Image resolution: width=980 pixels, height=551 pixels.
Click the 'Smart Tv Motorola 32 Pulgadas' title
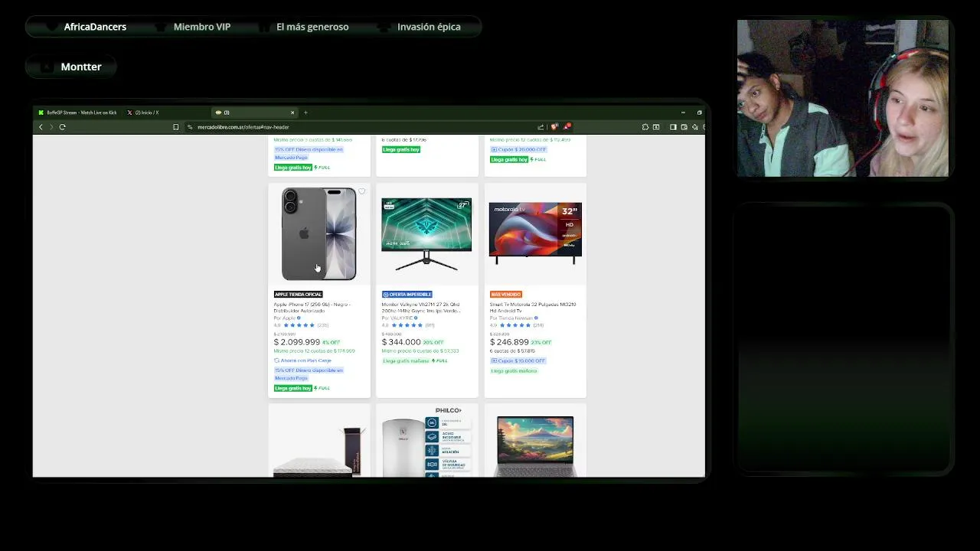click(x=533, y=308)
